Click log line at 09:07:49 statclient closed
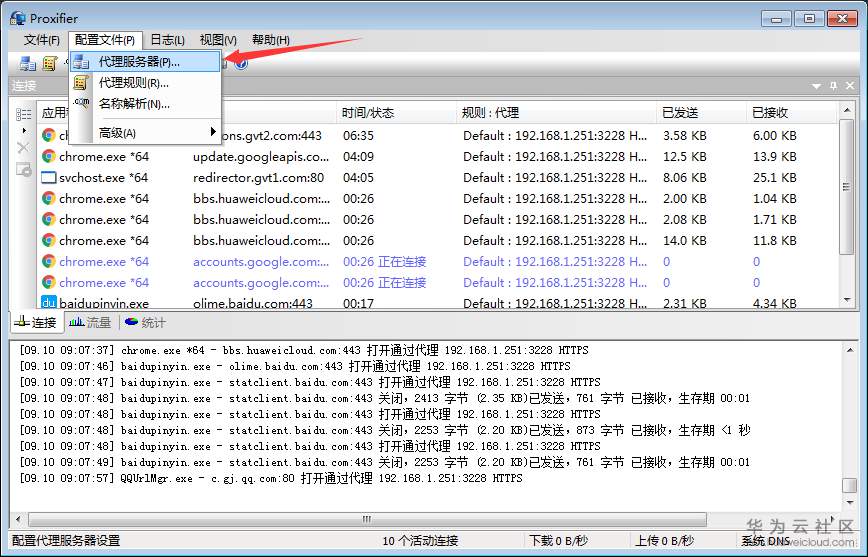The width and height of the screenshot is (868, 557). 385,462
